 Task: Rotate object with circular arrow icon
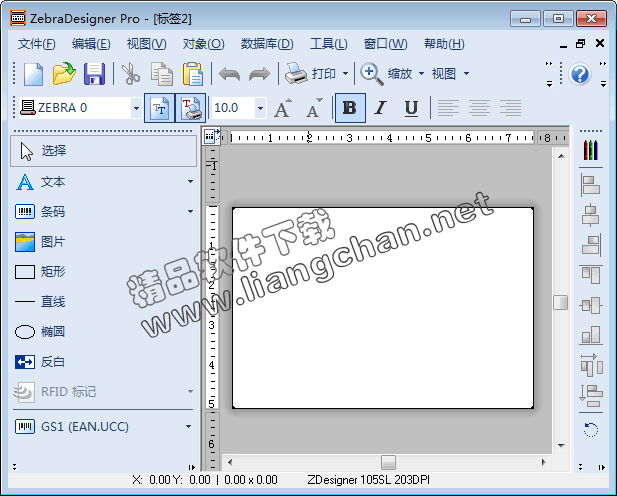(x=591, y=429)
